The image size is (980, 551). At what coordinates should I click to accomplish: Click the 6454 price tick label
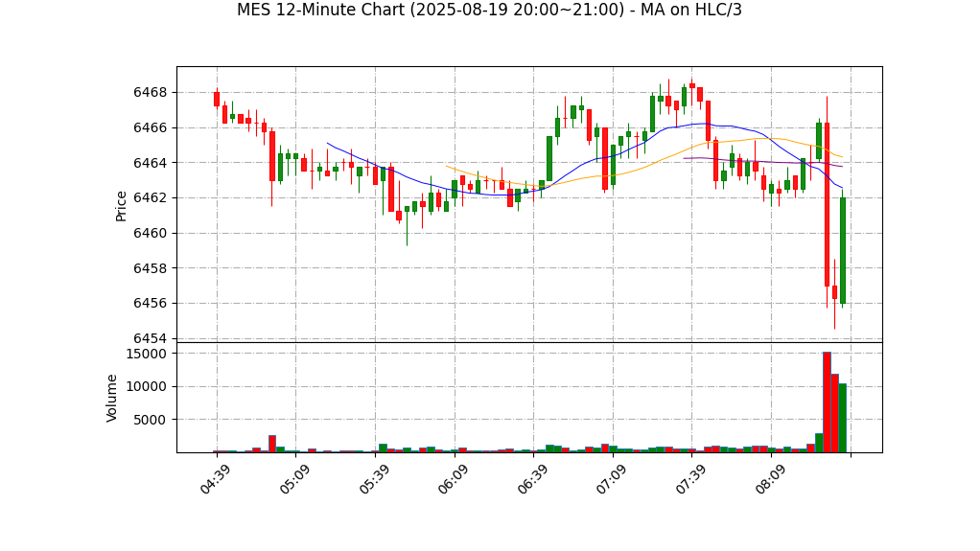[150, 338]
